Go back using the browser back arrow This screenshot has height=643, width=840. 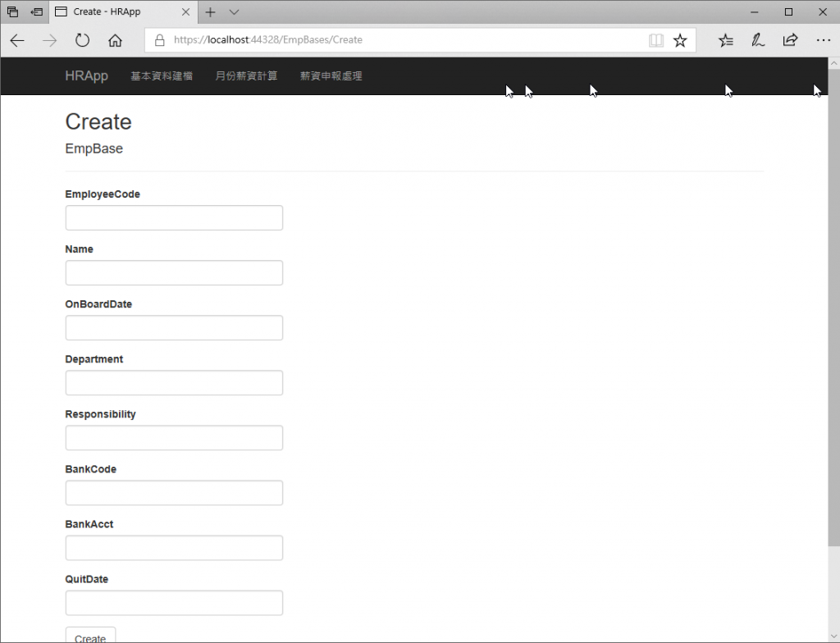17,40
